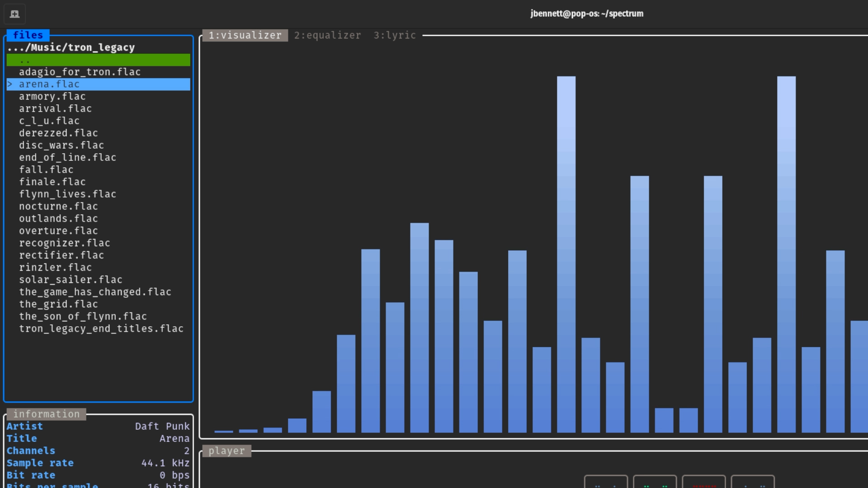Click the player panel label
868x488 pixels.
tap(226, 450)
